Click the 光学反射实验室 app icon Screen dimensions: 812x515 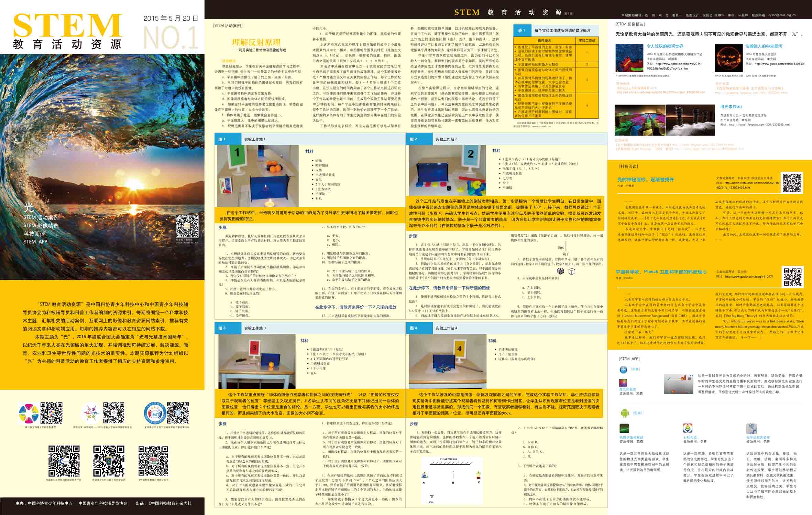pyautogui.click(x=751, y=429)
